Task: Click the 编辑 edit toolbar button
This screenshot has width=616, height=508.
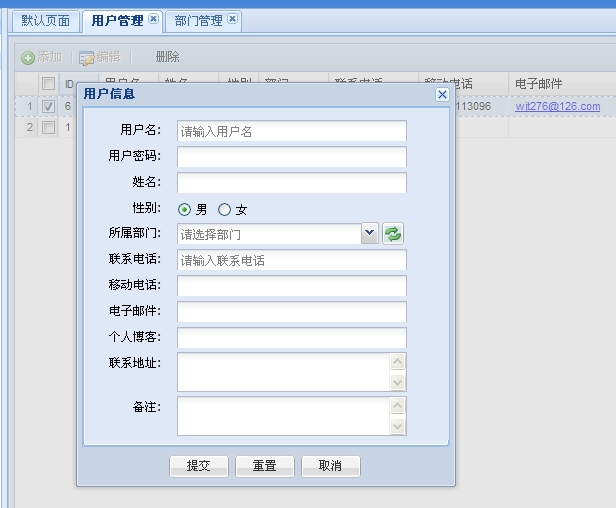Action: click(100, 57)
